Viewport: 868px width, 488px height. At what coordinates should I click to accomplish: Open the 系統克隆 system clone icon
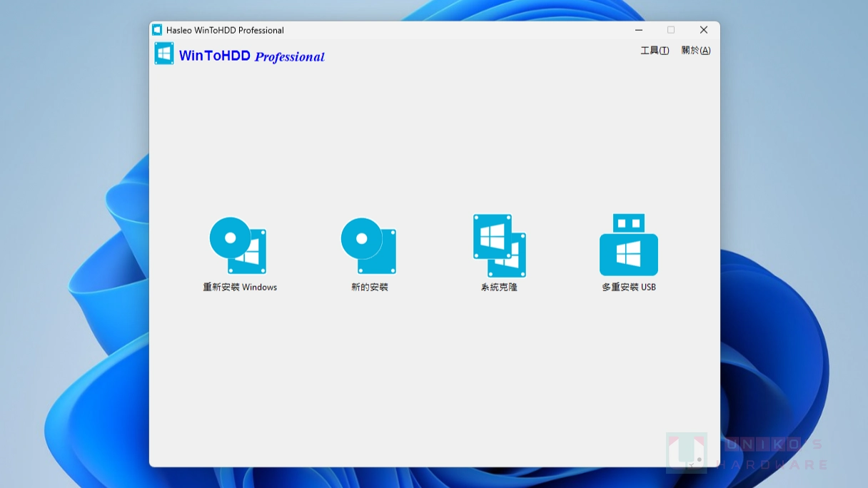[x=500, y=245]
